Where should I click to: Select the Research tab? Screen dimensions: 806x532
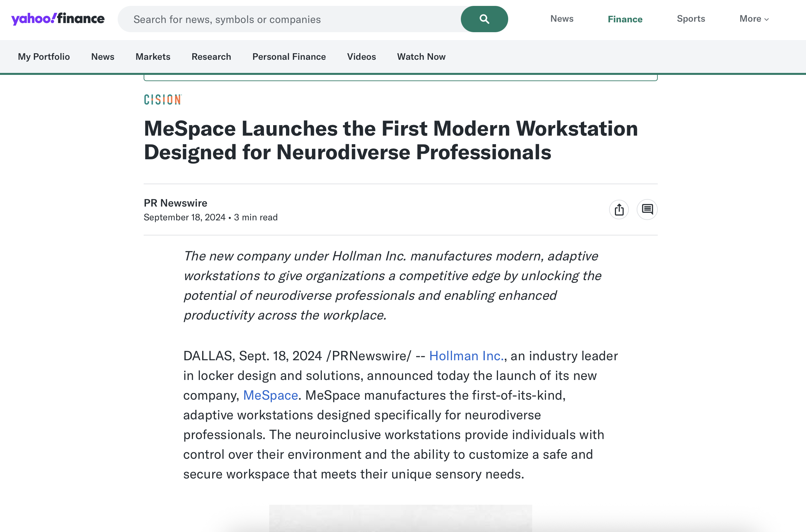[211, 57]
